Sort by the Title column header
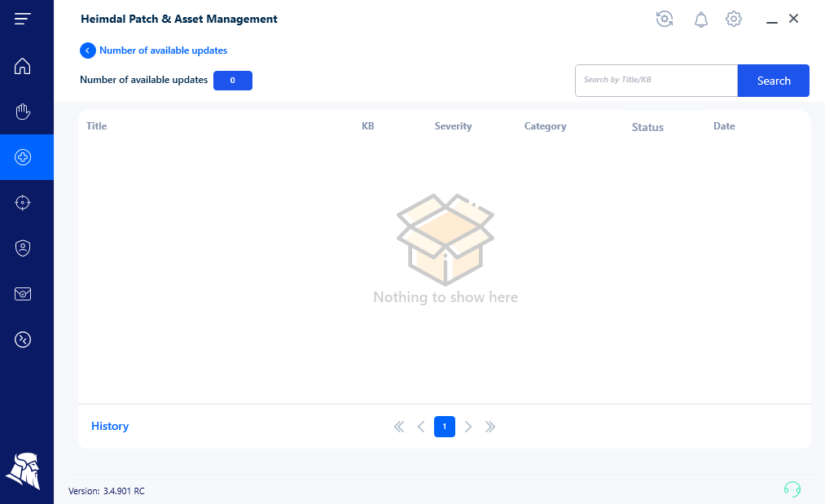Screen dimensions: 825x504 (x=96, y=126)
